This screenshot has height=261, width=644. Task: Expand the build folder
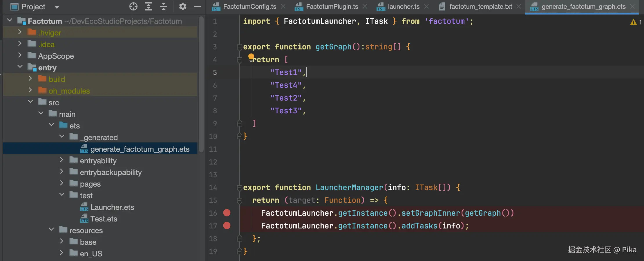click(x=30, y=78)
